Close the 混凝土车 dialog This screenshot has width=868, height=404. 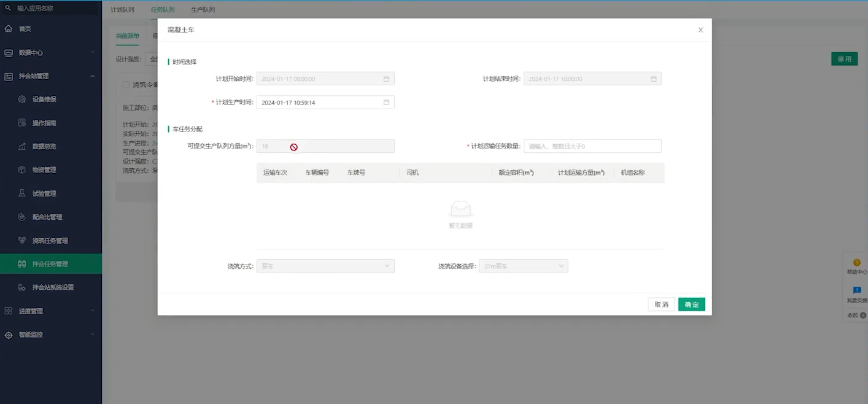point(700,29)
